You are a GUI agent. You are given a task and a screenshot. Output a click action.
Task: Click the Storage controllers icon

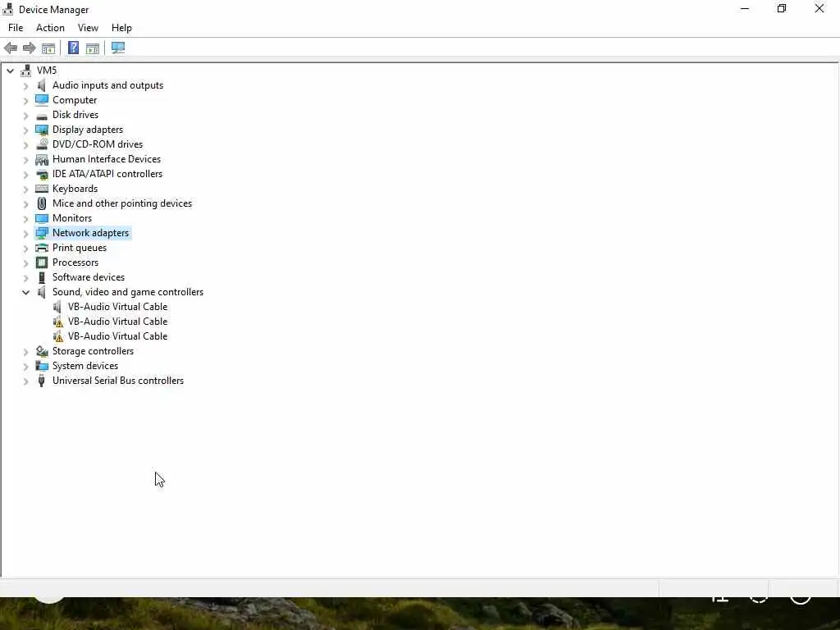tap(42, 351)
